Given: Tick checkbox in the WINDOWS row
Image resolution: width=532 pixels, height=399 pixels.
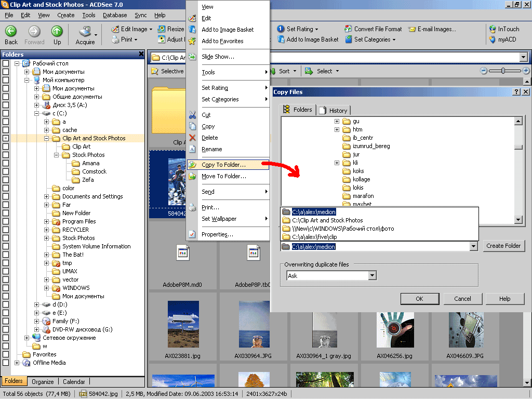Looking at the screenshot, I should [6, 288].
